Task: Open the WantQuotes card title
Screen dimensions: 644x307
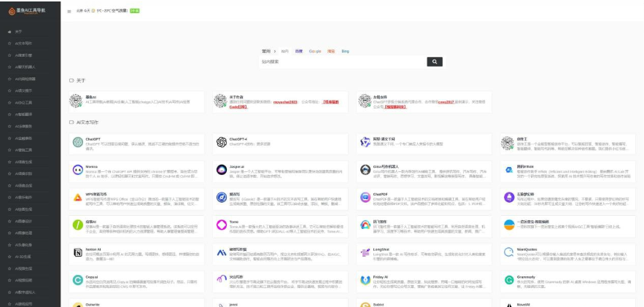Action: click(527, 249)
